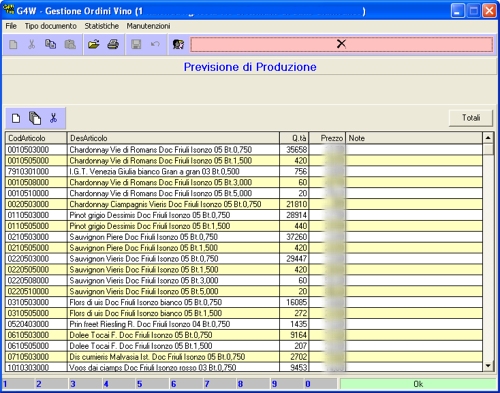The image size is (500, 393).
Task: Select bottom tab number 3
Action: (x=86, y=384)
